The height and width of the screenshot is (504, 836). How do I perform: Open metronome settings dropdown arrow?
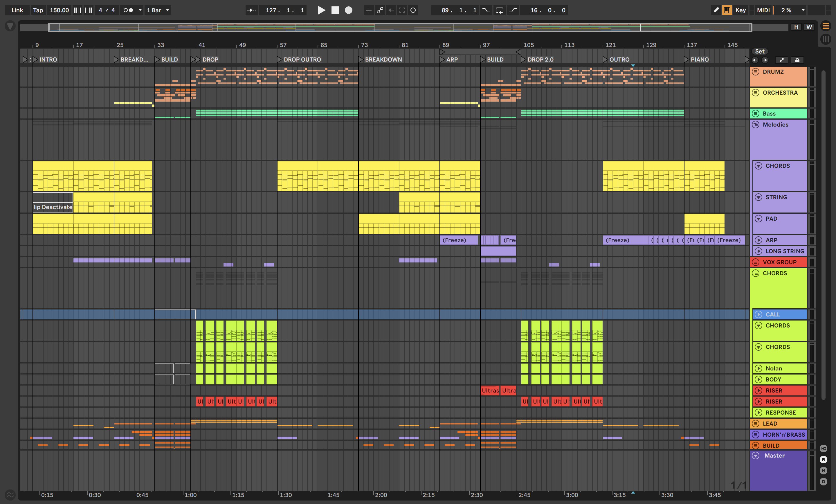(x=140, y=10)
